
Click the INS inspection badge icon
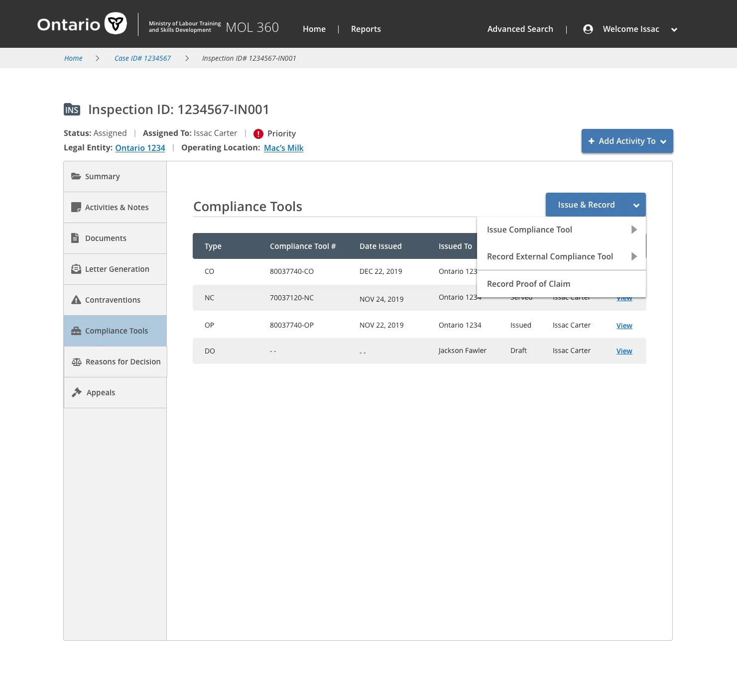72,110
